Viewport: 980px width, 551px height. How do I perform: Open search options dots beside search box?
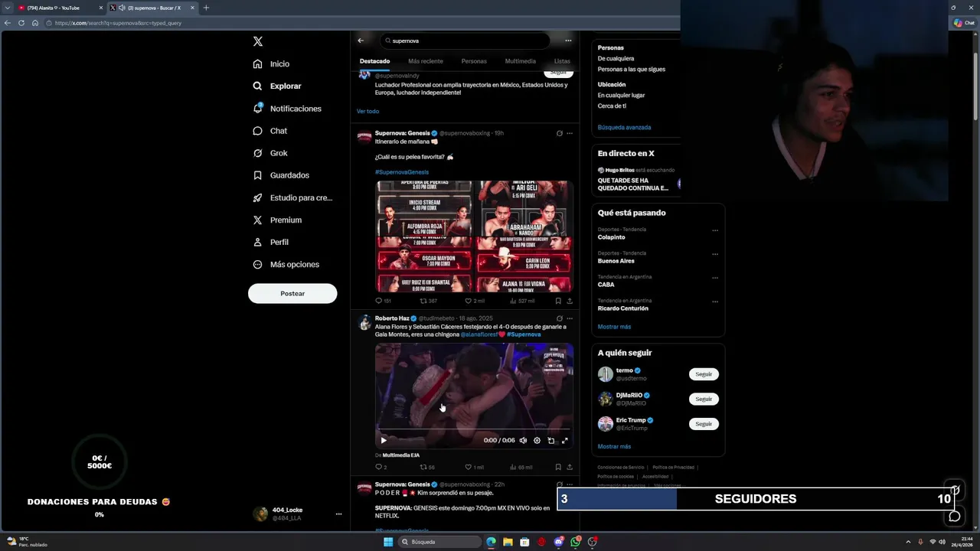(x=568, y=41)
